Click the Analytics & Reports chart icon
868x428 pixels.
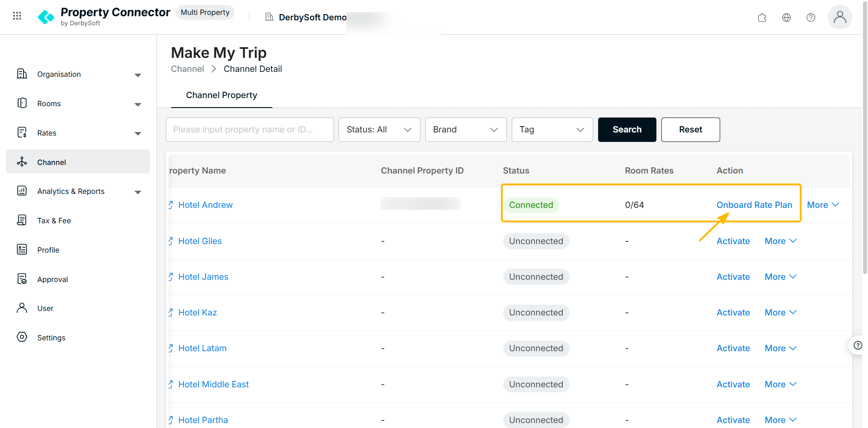pyautogui.click(x=22, y=191)
